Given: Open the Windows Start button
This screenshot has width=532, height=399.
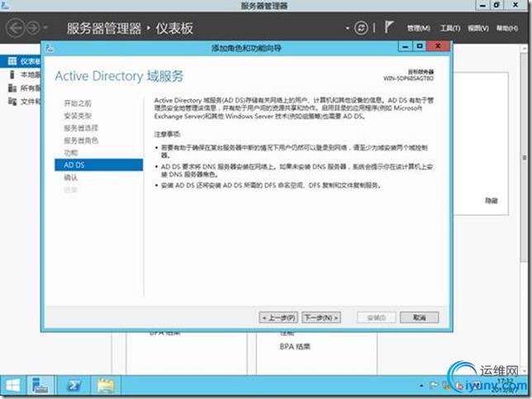Looking at the screenshot, I should click(12, 386).
